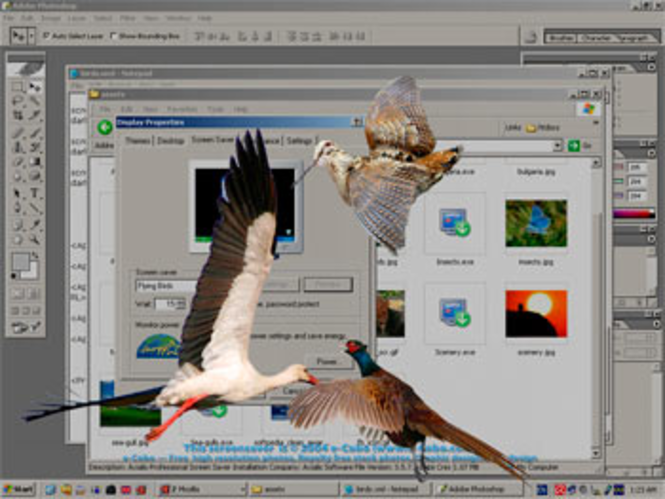Select the Brush tool
The height and width of the screenshot is (499, 665).
[35, 132]
